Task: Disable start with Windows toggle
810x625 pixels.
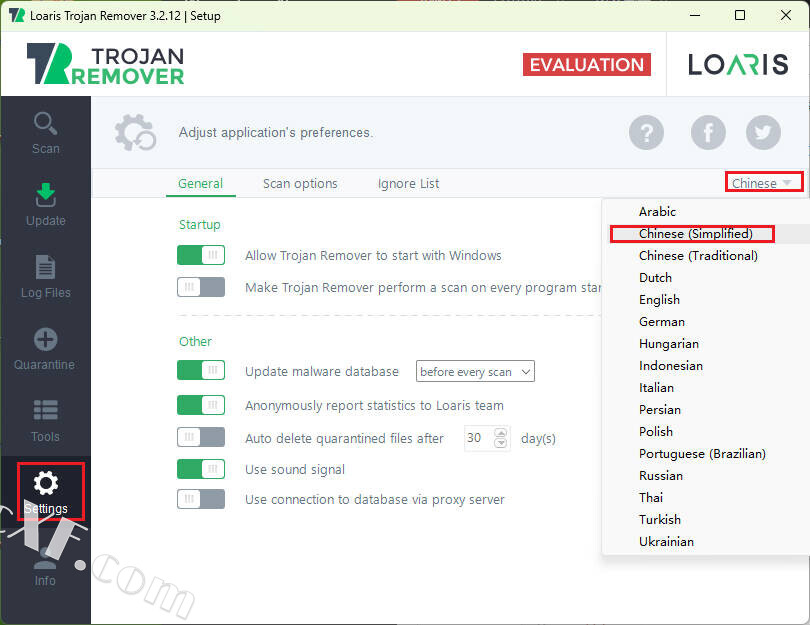Action: pos(201,255)
